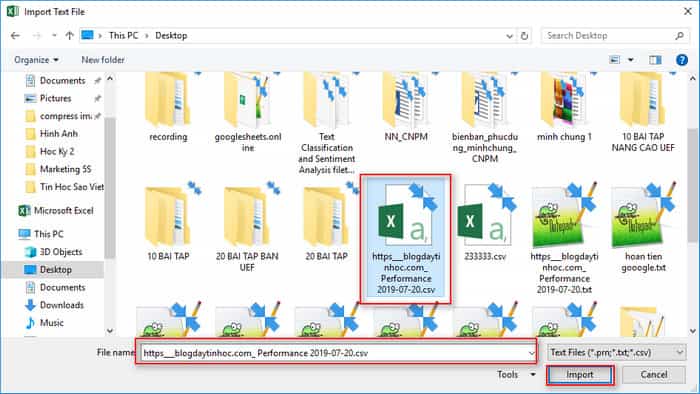Open the Organize menu
Screen dimensions: 700x394
click(36, 60)
